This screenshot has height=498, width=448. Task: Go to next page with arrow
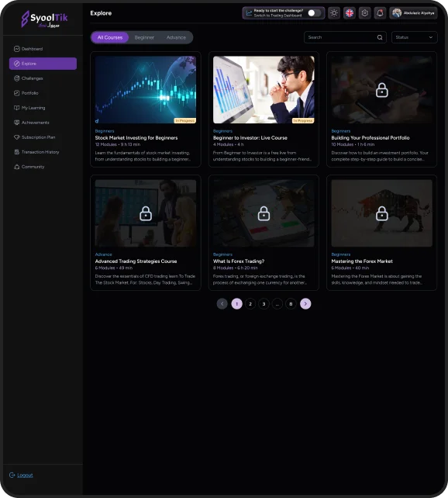pyautogui.click(x=305, y=304)
